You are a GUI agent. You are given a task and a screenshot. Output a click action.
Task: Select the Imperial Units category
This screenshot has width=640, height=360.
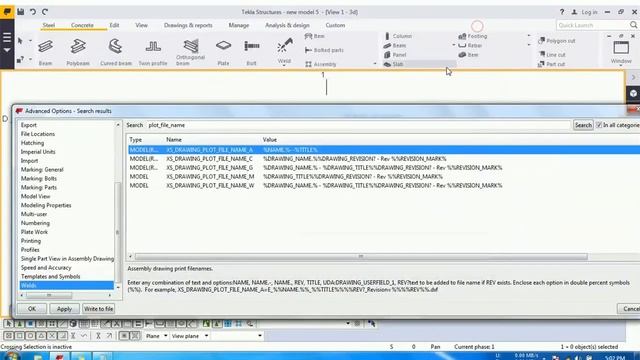click(38, 152)
